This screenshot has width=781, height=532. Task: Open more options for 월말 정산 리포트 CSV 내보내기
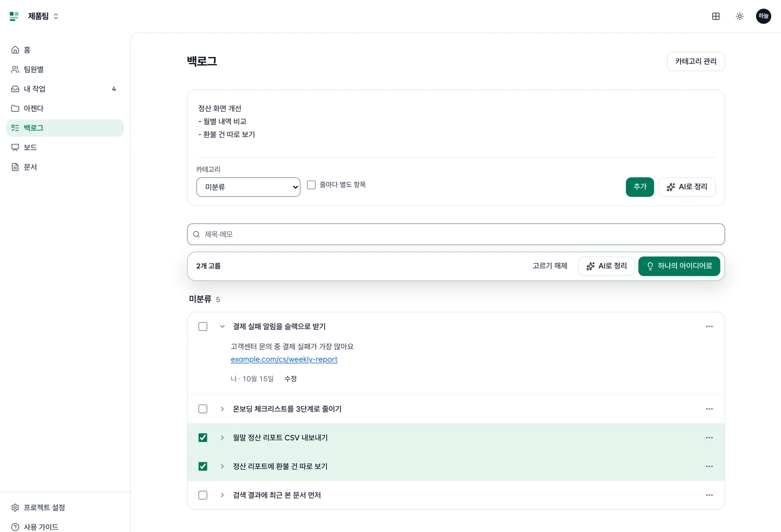(x=709, y=438)
